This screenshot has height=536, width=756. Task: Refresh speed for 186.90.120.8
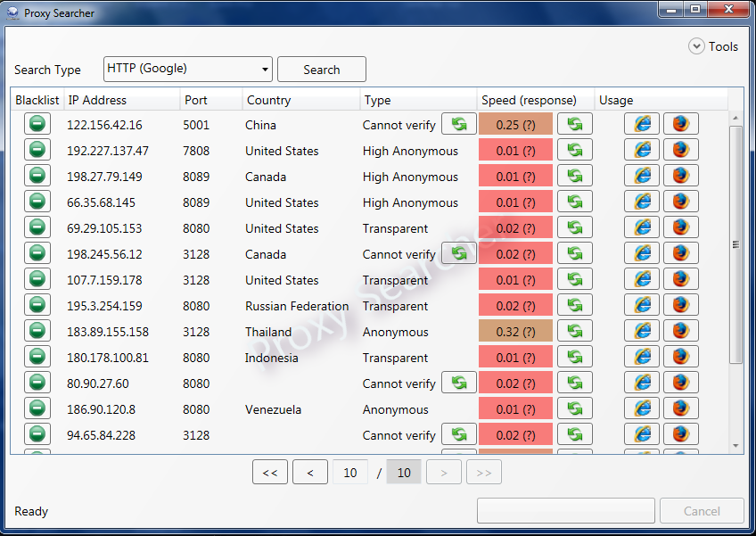575,408
